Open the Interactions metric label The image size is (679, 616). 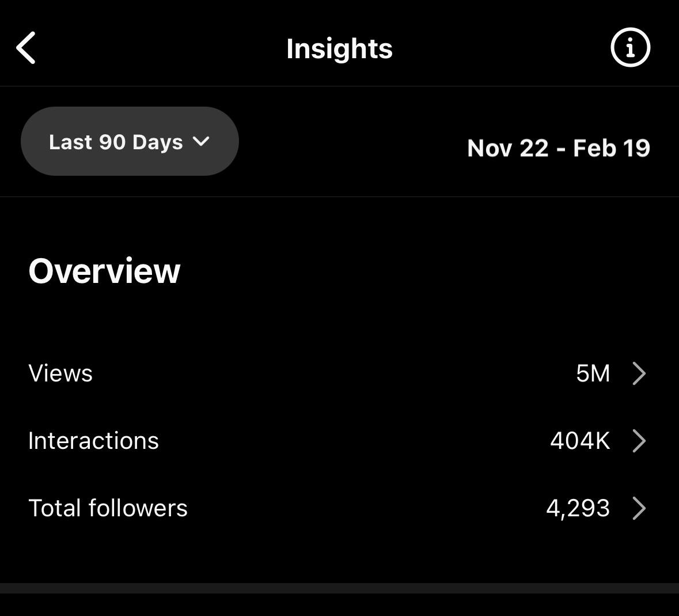point(93,441)
